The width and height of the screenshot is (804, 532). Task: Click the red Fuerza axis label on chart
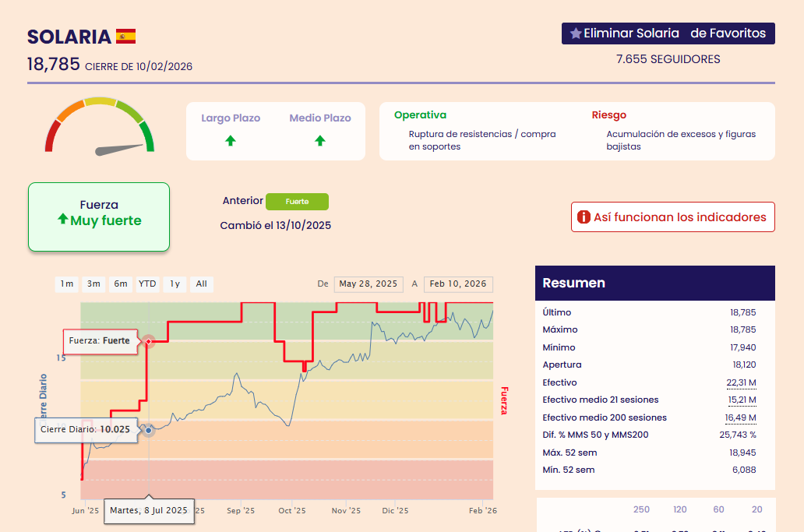point(504,401)
